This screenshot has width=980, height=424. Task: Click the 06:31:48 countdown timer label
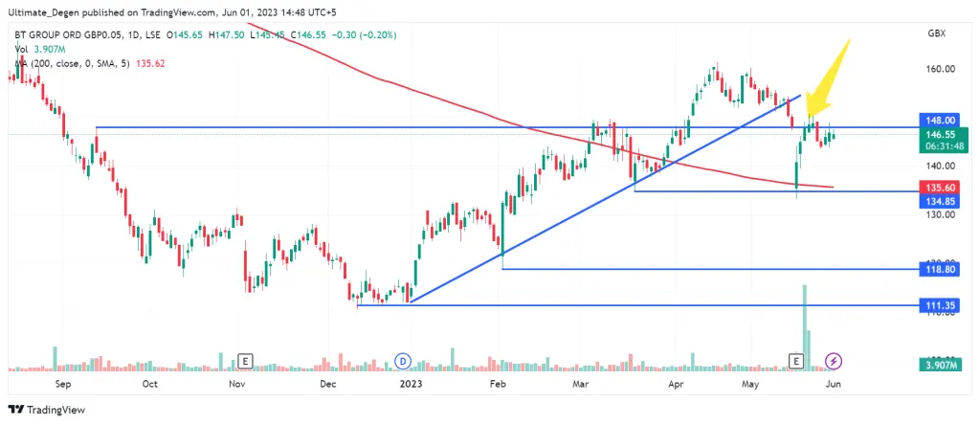pos(943,146)
